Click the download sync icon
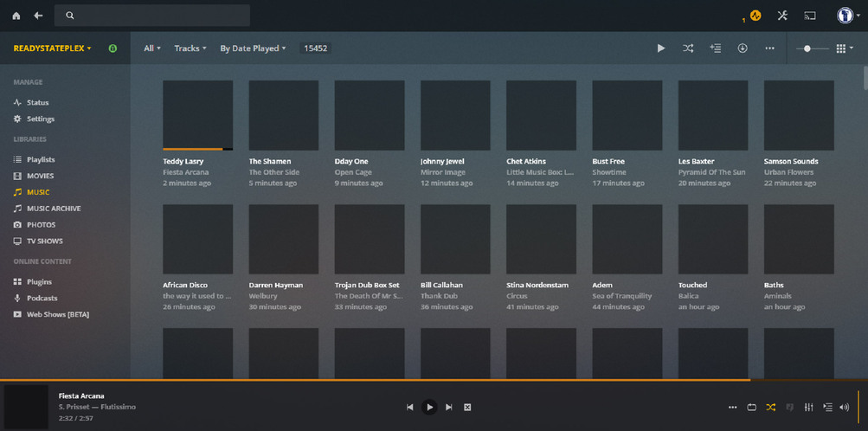The height and width of the screenshot is (431, 868). 743,48
